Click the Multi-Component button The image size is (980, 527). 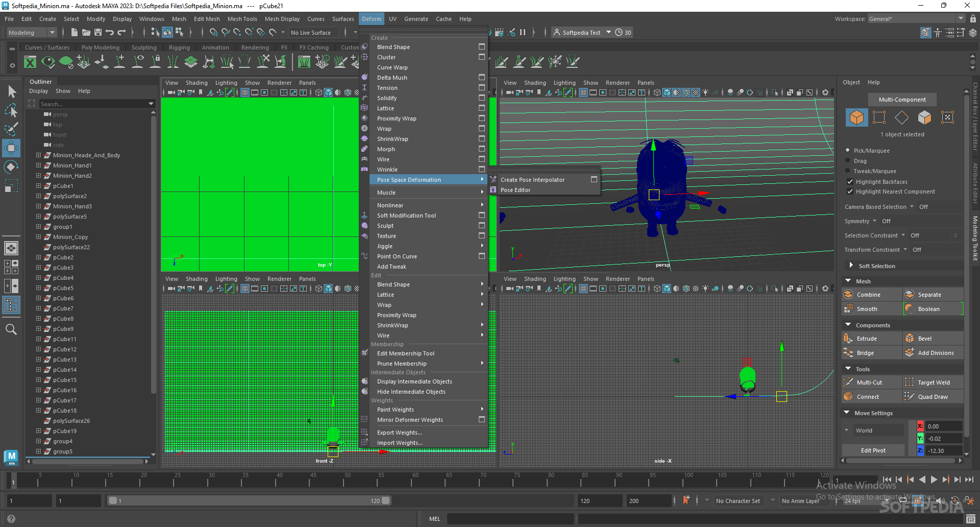coord(902,100)
